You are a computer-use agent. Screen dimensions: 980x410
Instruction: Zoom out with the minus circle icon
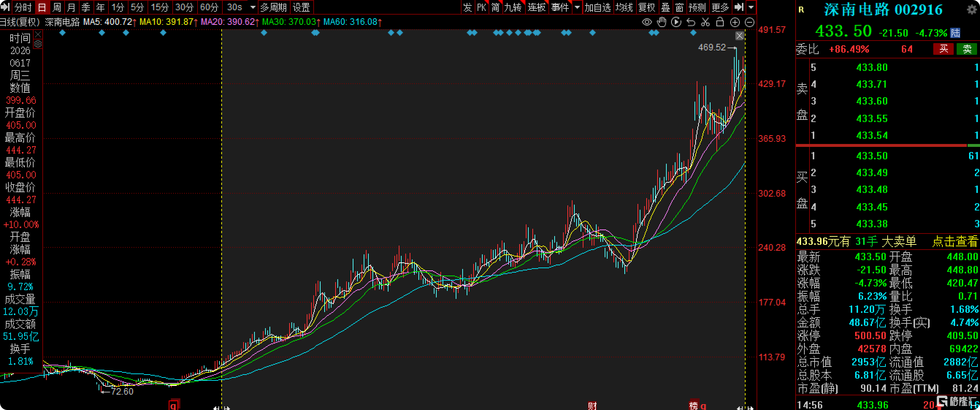tap(750, 22)
